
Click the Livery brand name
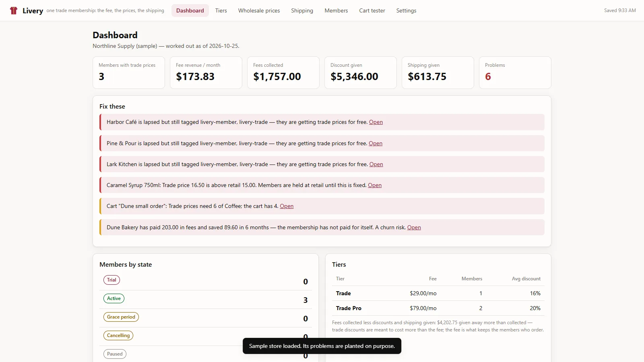(33, 10)
